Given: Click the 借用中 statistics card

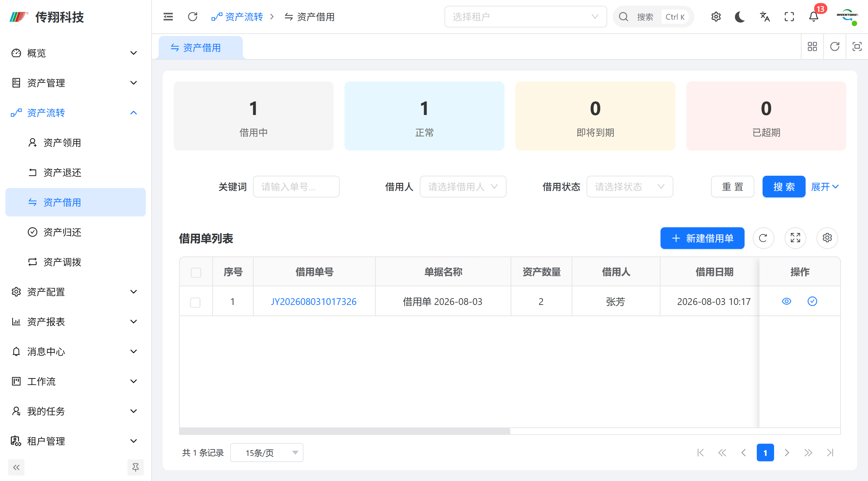Looking at the screenshot, I should coord(253,116).
